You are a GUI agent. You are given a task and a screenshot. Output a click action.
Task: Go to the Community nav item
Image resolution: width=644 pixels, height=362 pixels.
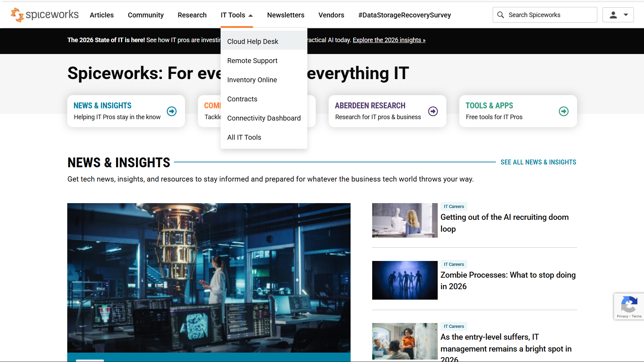pos(146,15)
